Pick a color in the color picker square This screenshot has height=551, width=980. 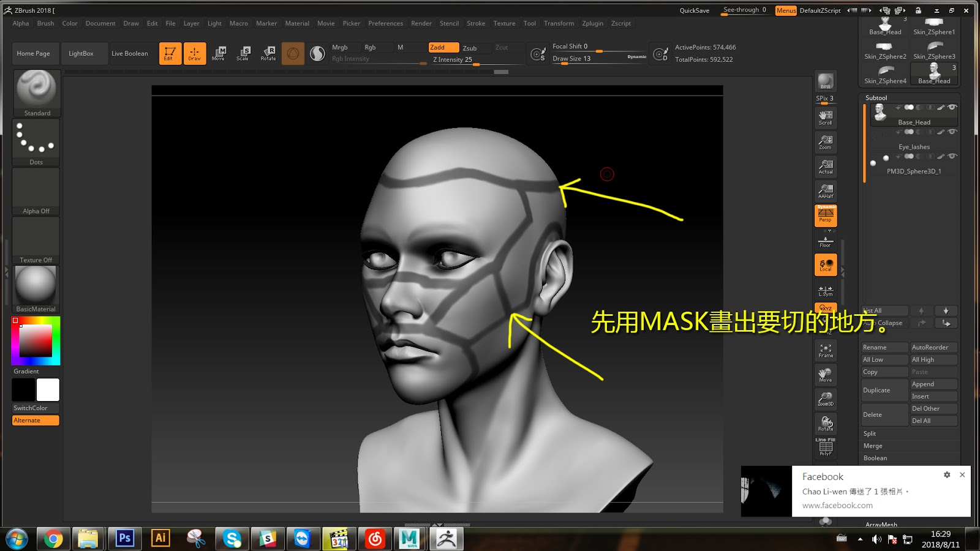pyautogui.click(x=36, y=341)
